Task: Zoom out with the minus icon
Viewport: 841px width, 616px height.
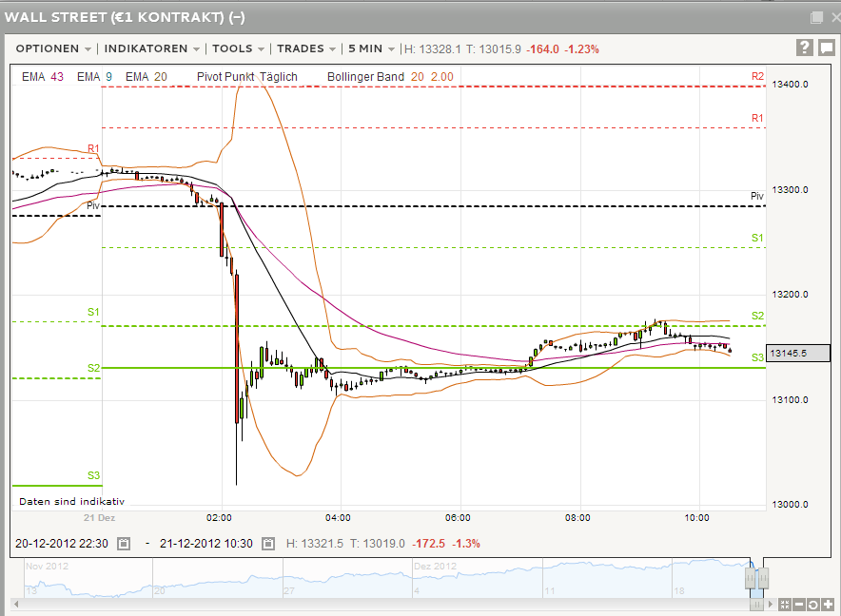Action: (x=798, y=605)
